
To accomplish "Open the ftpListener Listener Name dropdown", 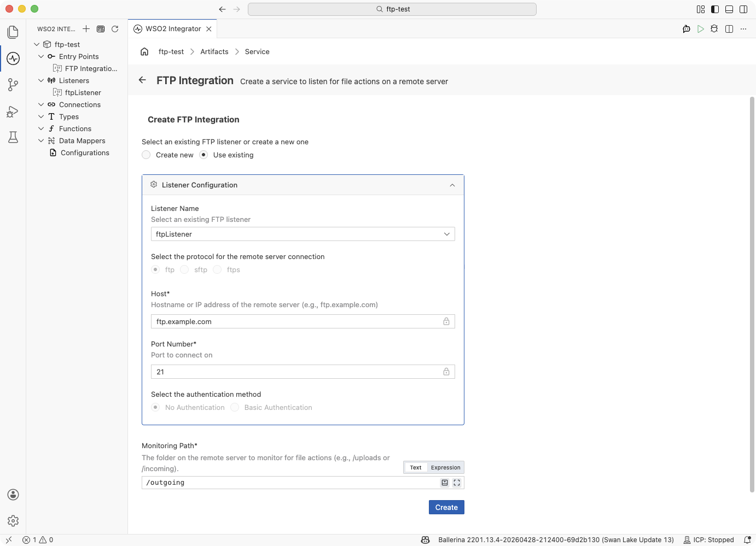I will [303, 234].
